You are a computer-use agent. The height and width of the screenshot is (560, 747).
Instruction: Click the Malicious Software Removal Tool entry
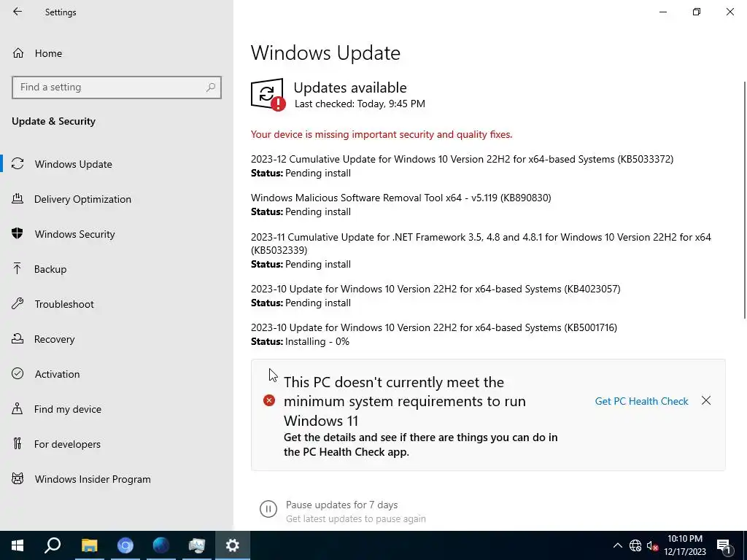400,198
